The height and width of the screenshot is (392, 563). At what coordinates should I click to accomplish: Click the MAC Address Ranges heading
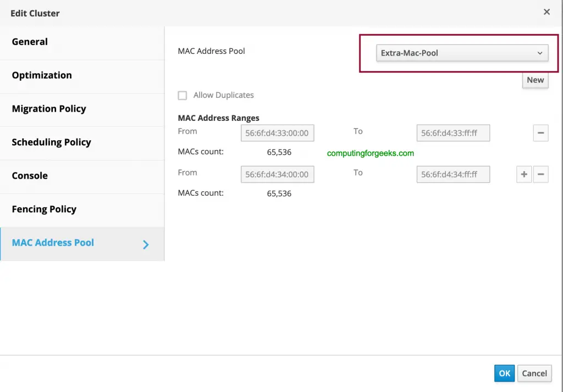point(218,118)
